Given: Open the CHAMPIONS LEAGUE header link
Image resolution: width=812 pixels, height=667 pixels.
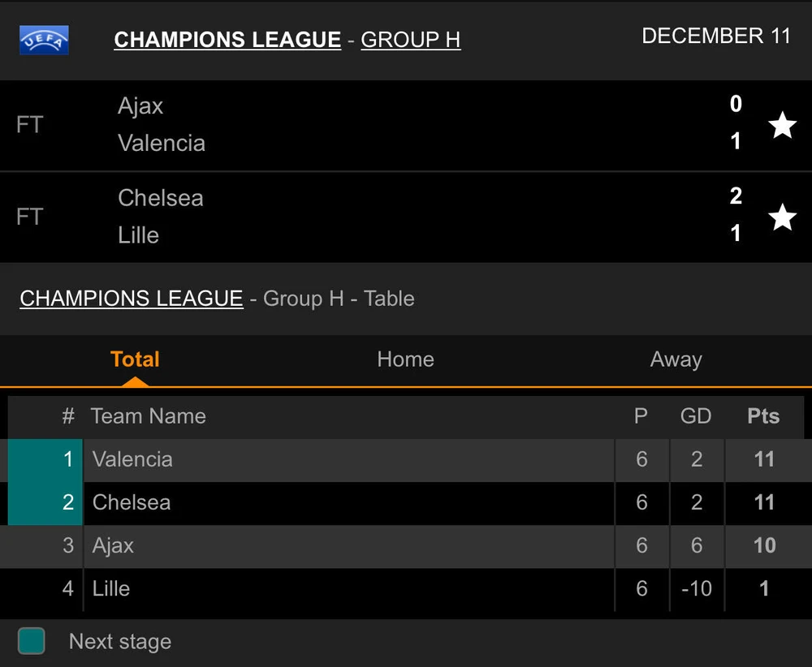Looking at the screenshot, I should 227,40.
